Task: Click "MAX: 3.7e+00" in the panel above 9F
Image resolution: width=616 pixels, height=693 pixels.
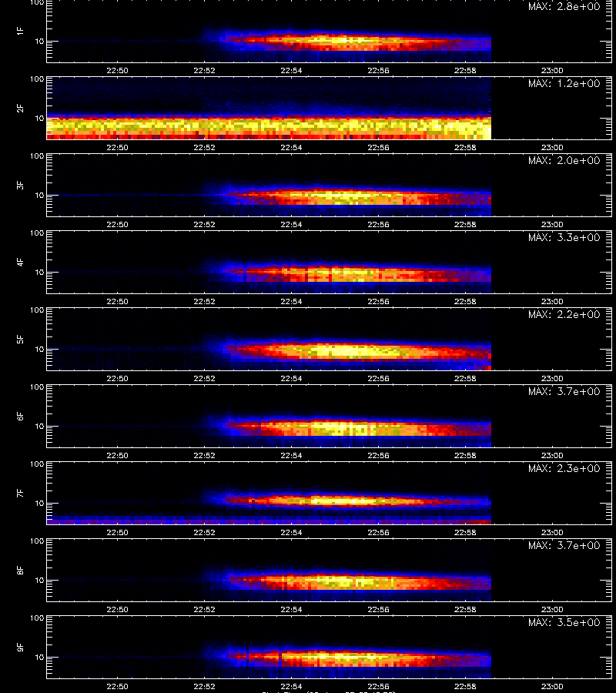Action: [564, 545]
